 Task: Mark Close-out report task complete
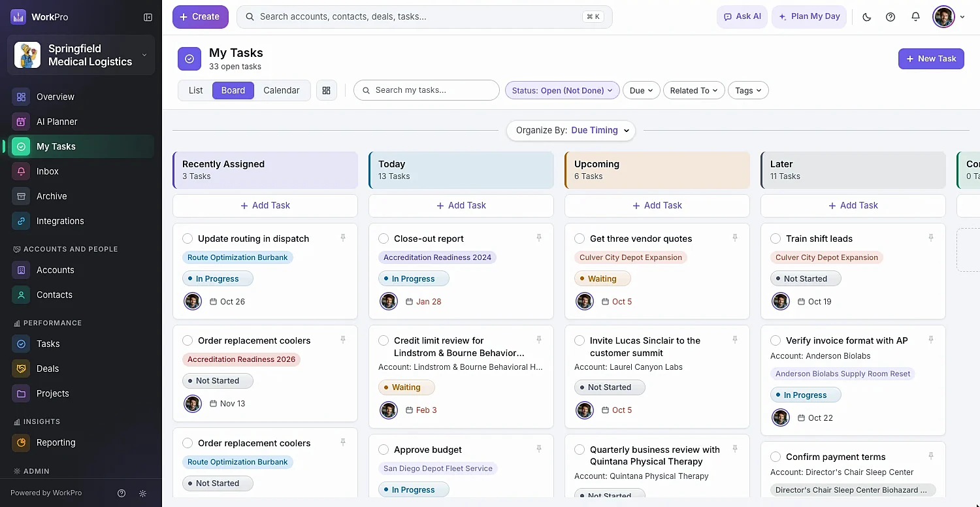pyautogui.click(x=384, y=238)
